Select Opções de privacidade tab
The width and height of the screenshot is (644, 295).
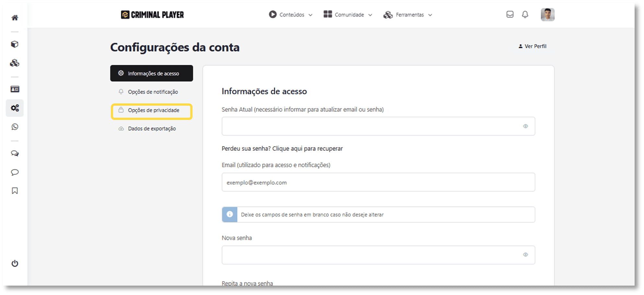pyautogui.click(x=153, y=111)
